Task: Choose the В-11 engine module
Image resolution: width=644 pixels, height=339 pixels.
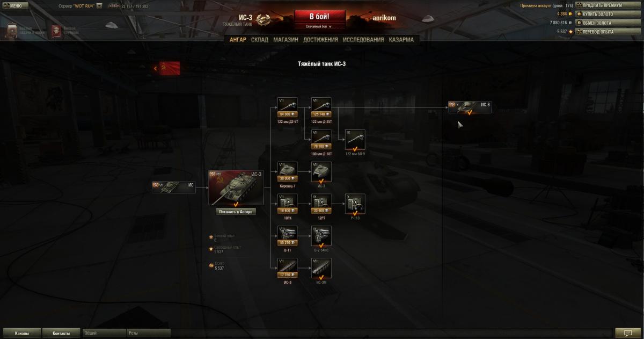Action: coord(288,236)
